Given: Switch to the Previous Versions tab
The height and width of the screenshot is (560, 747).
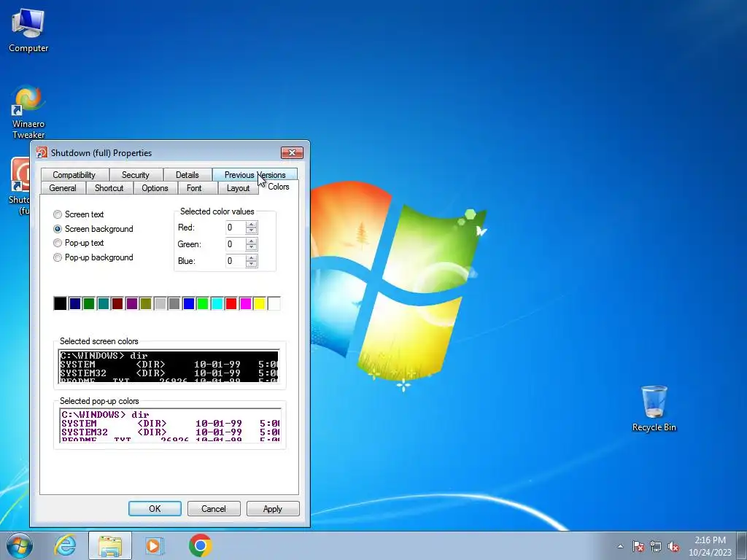Looking at the screenshot, I should (x=255, y=175).
